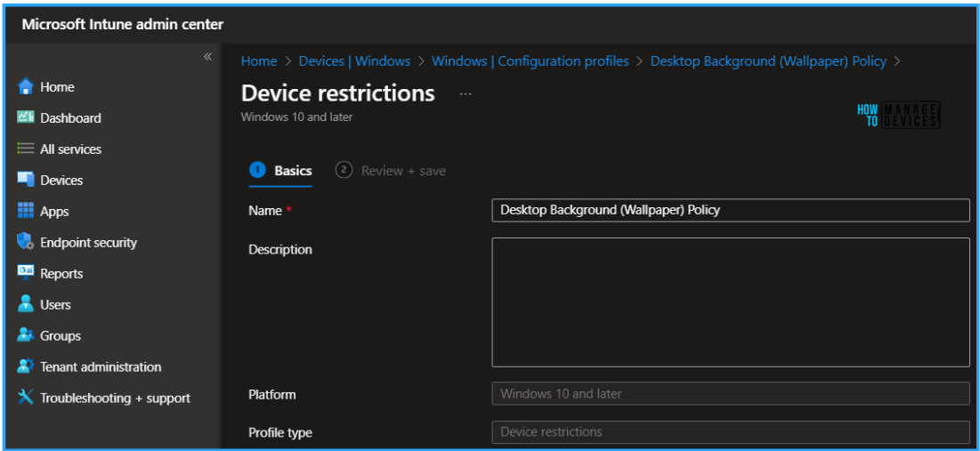Click the Troubleshooting wrench icon
The image size is (980, 451).
[x=26, y=398]
